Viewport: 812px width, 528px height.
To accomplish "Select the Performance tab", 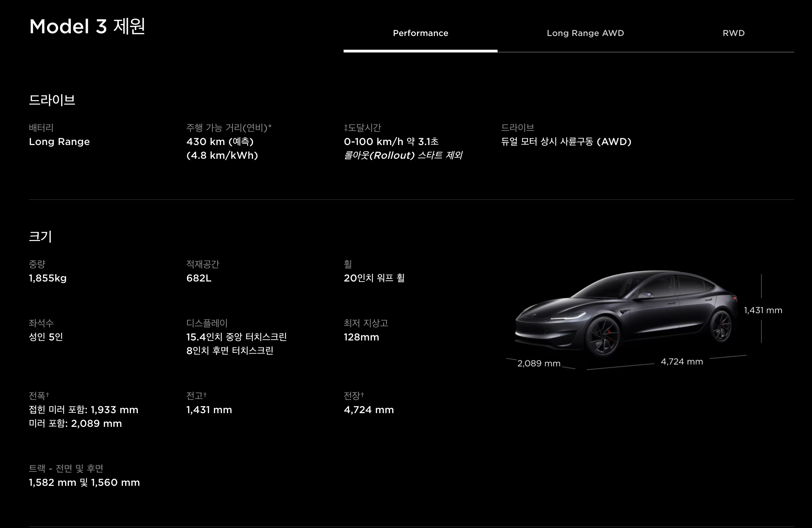I will [420, 33].
